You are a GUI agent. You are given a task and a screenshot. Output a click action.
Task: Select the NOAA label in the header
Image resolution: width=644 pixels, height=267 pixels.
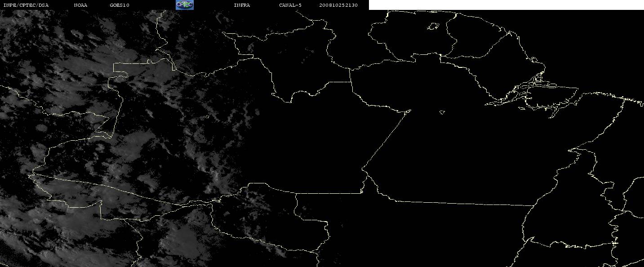[80, 5]
